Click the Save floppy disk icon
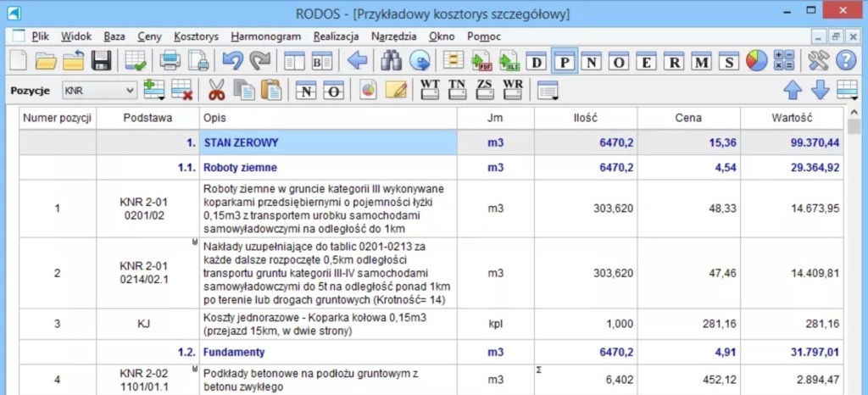Screen dimensions: 868x395 (x=102, y=61)
